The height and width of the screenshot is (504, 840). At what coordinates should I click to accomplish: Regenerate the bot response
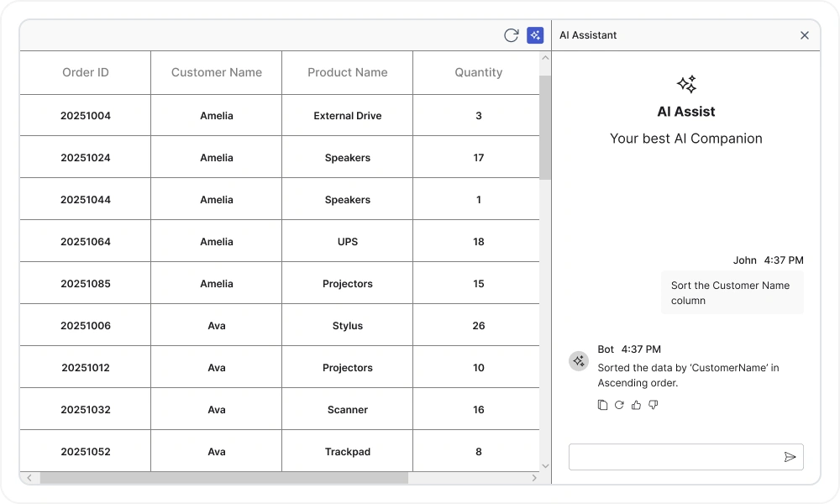pos(619,405)
